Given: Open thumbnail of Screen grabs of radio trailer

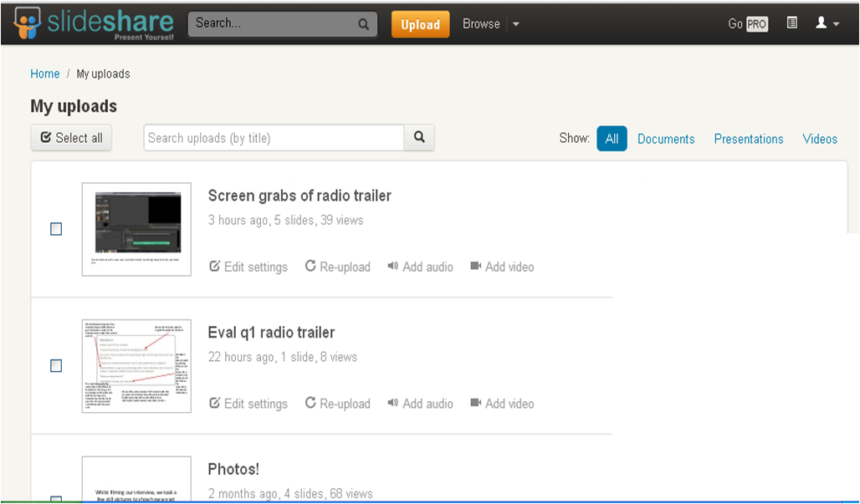Looking at the screenshot, I should [136, 229].
